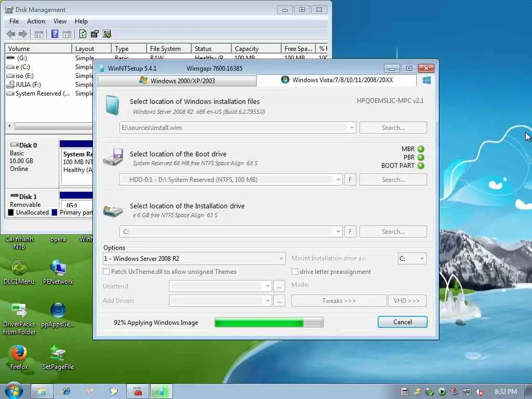The image size is (532, 399).
Task: Open the Mount Installation drive as dropdown
Action: click(x=412, y=259)
